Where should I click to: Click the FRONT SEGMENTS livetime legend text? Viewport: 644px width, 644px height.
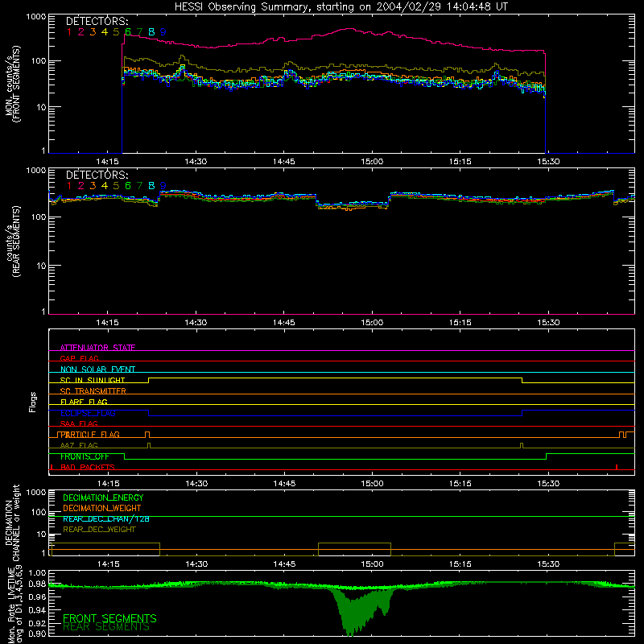109,618
